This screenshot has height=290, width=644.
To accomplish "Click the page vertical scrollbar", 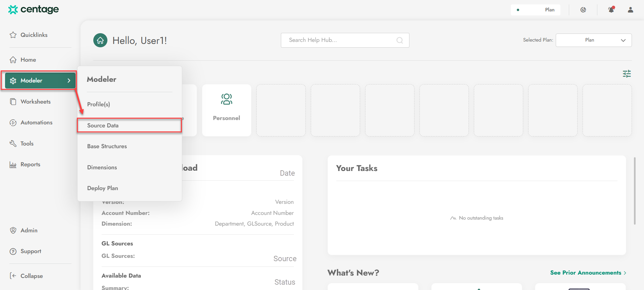I will pyautogui.click(x=635, y=191).
